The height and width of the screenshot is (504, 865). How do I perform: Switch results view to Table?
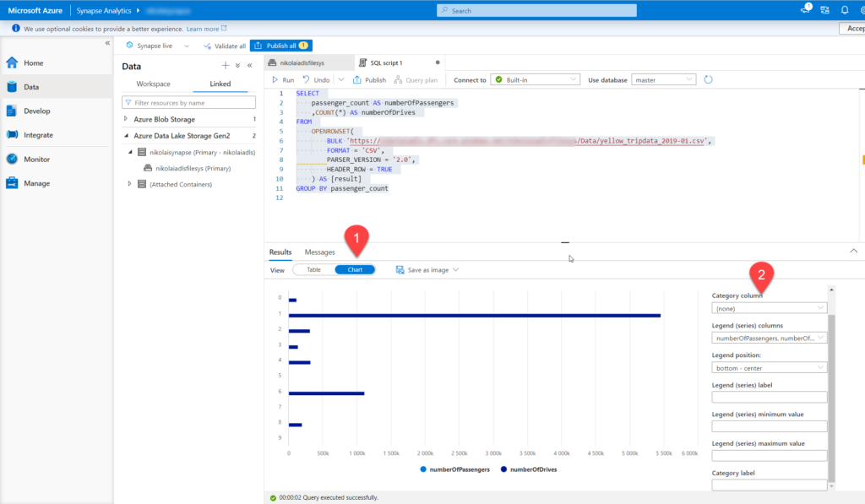click(313, 269)
